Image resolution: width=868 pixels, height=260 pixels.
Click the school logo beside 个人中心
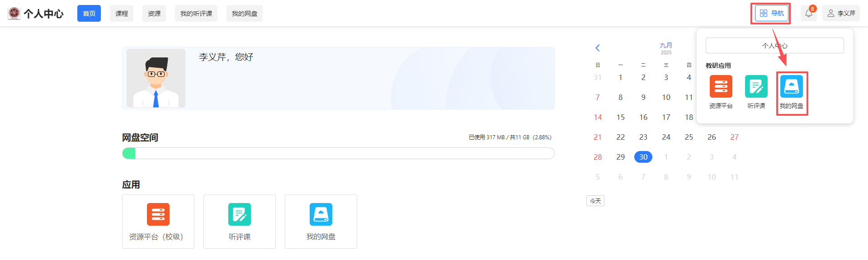click(x=14, y=14)
